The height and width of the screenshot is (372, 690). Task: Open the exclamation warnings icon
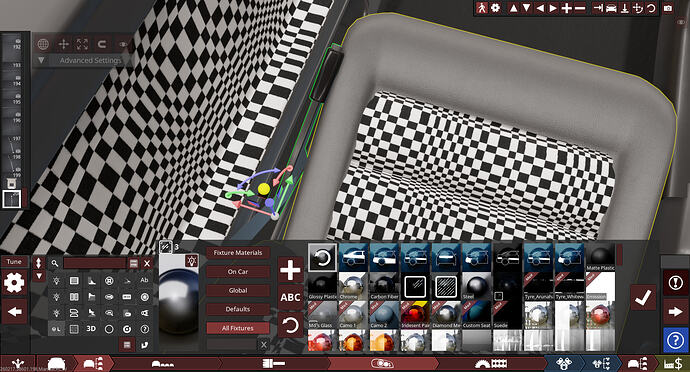coord(675,283)
